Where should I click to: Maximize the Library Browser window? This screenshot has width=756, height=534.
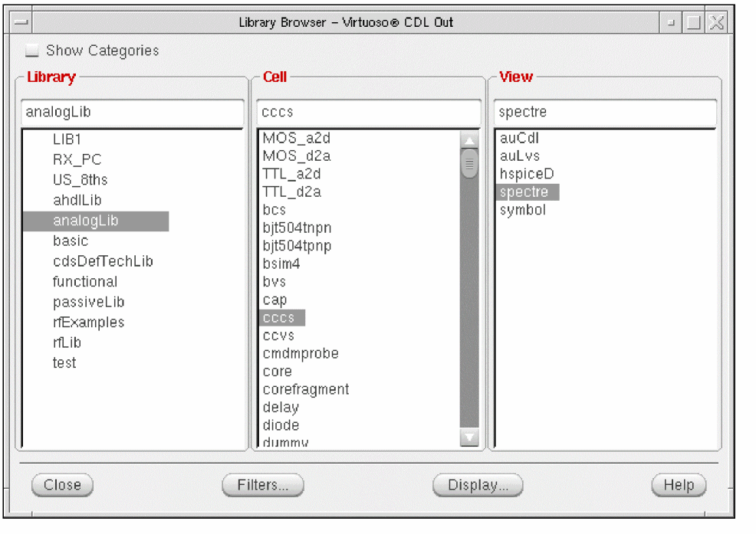point(693,22)
